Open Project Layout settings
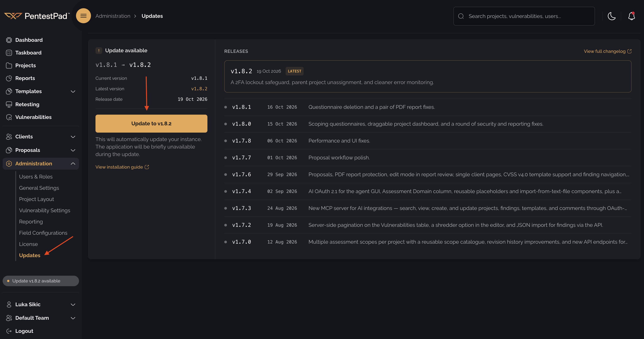 pyautogui.click(x=37, y=199)
